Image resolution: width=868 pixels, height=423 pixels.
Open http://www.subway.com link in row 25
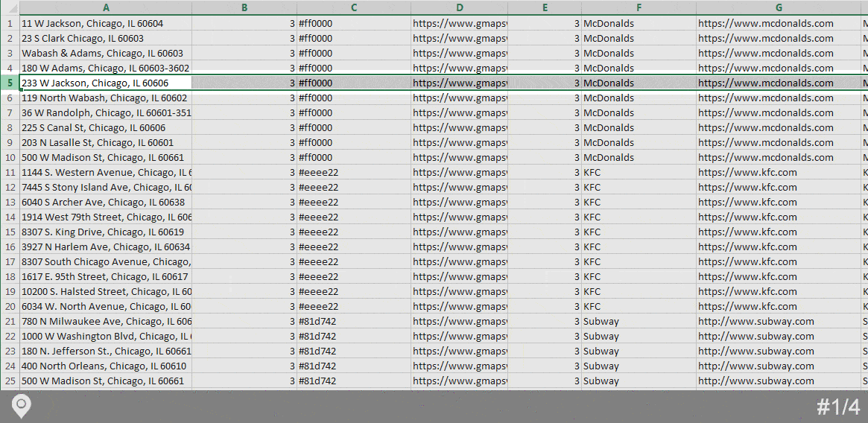click(x=779, y=381)
